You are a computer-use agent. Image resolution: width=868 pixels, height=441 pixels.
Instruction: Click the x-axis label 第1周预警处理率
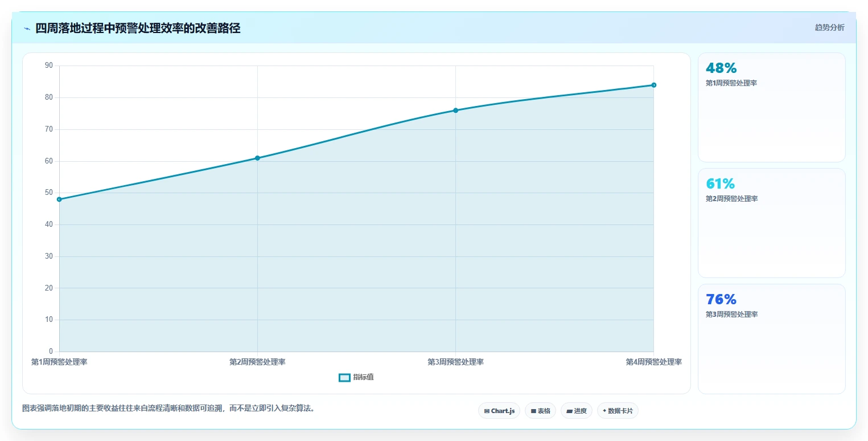(59, 362)
